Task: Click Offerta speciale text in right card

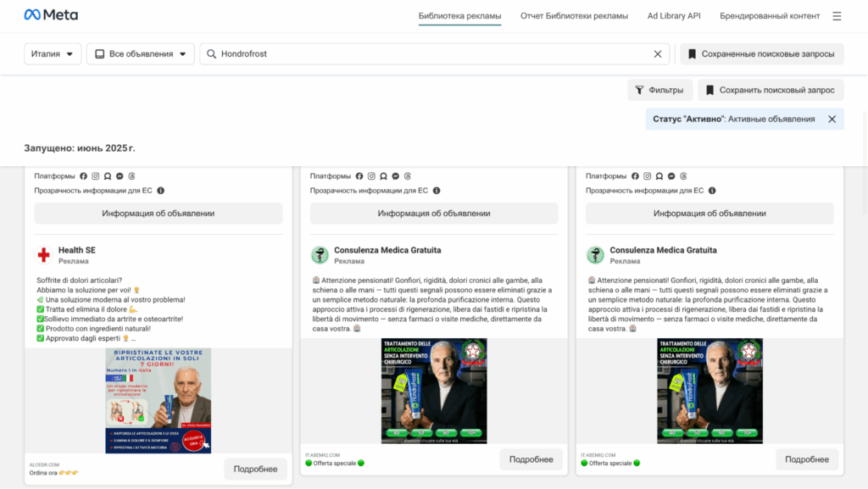Action: (610, 463)
